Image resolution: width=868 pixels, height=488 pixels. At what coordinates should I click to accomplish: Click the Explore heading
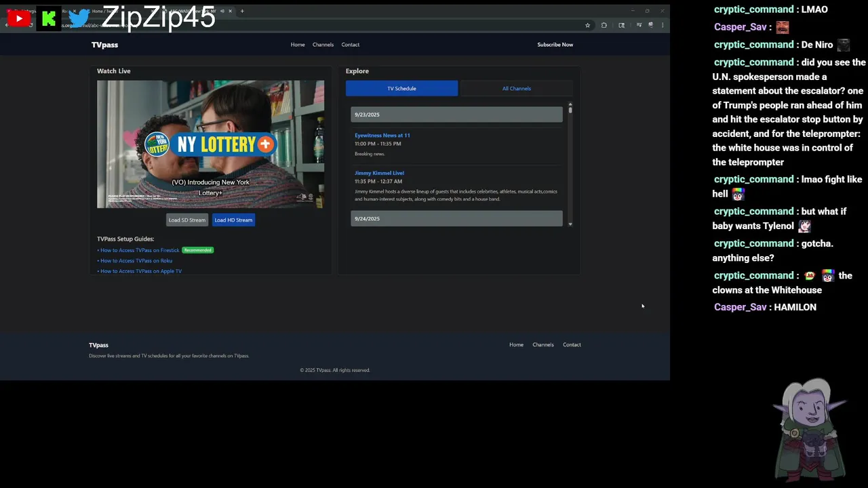pyautogui.click(x=357, y=70)
